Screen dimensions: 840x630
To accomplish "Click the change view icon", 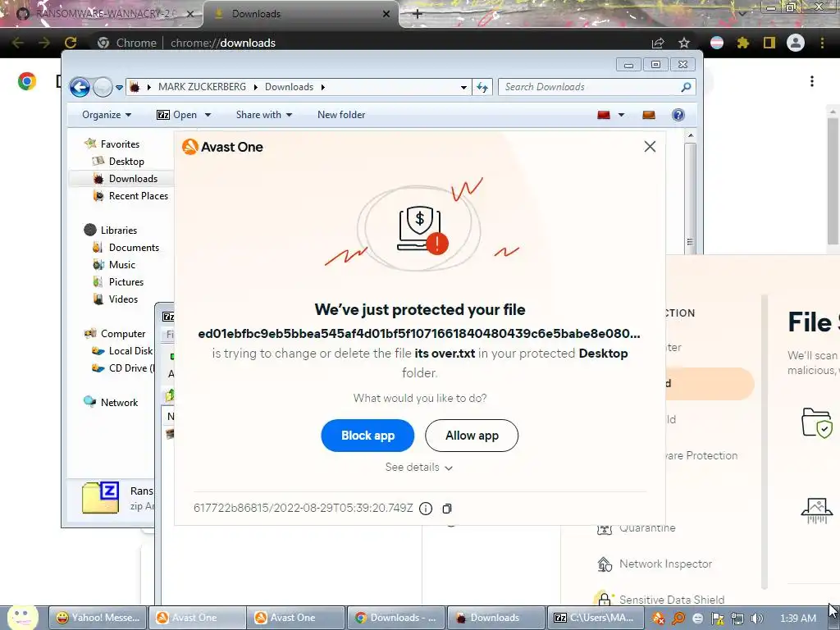I will click(604, 115).
